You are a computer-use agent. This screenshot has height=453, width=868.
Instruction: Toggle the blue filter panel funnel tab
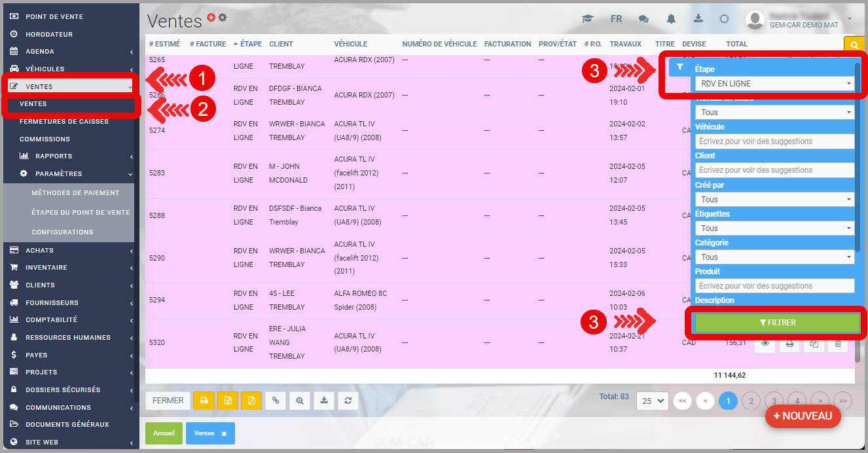pyautogui.click(x=679, y=67)
